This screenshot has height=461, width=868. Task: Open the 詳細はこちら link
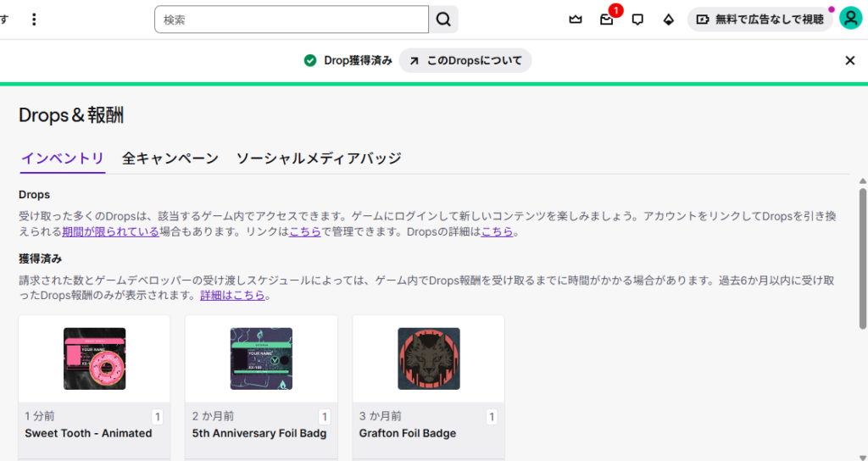233,296
